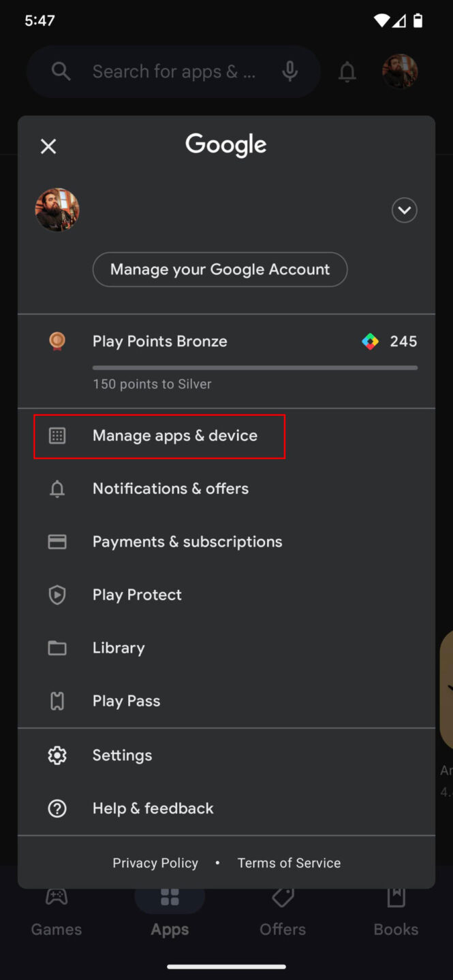Select the Play Points bronze badge icon
The width and height of the screenshot is (453, 980).
click(57, 341)
